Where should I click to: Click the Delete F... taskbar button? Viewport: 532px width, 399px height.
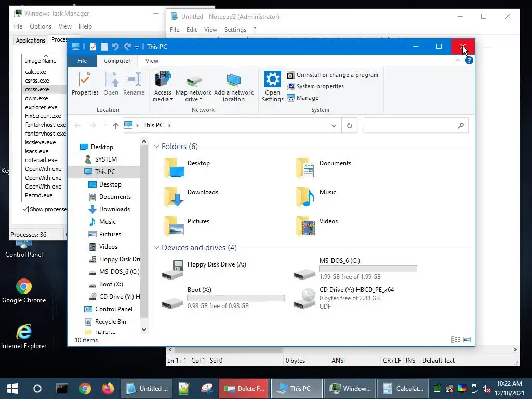click(244, 389)
